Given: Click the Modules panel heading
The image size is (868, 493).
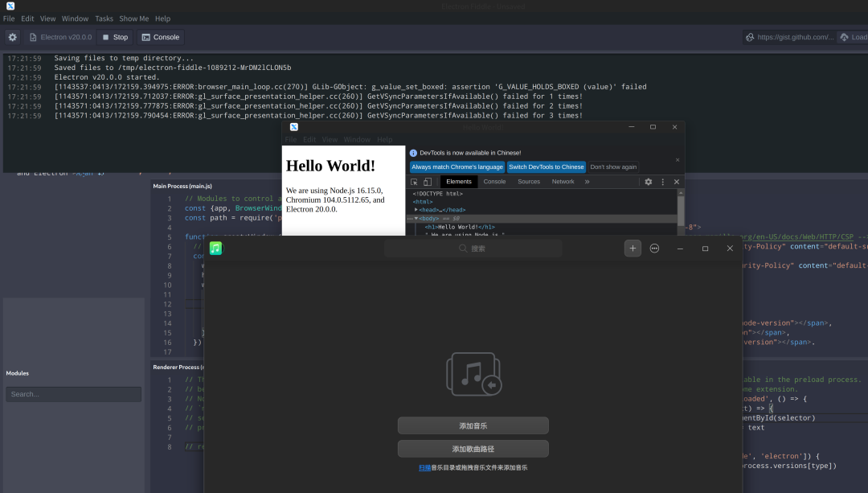Looking at the screenshot, I should point(17,373).
